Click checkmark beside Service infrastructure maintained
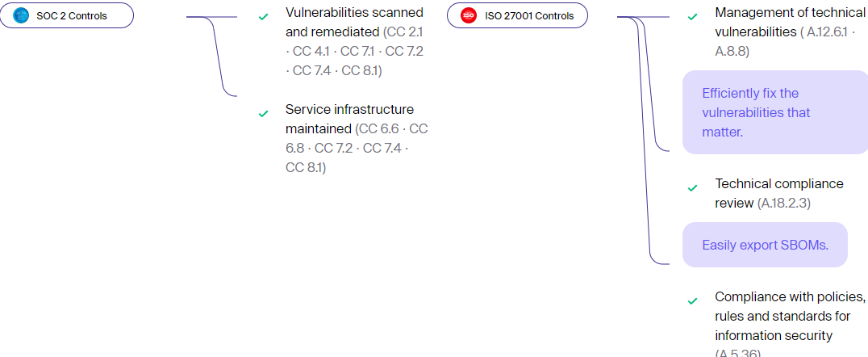 (x=264, y=114)
